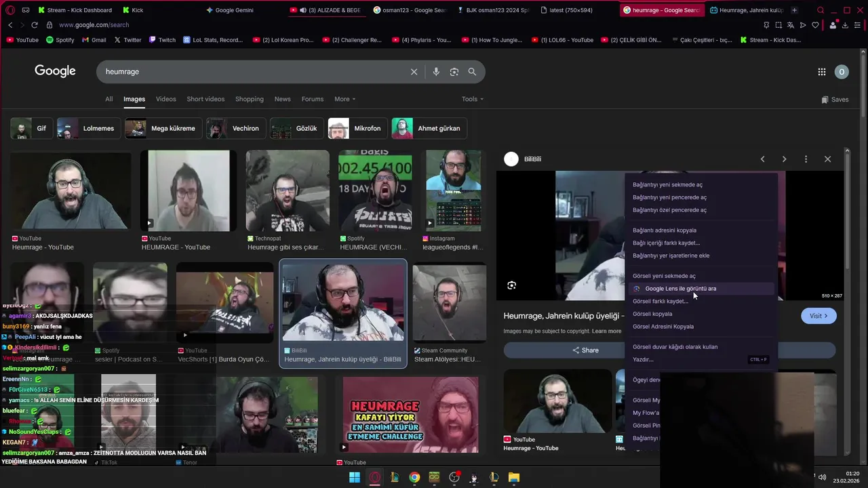Choose 'Bağlantı adresini kopyala' menu entry
Viewport: 868px width, 488px height.
(x=701, y=230)
